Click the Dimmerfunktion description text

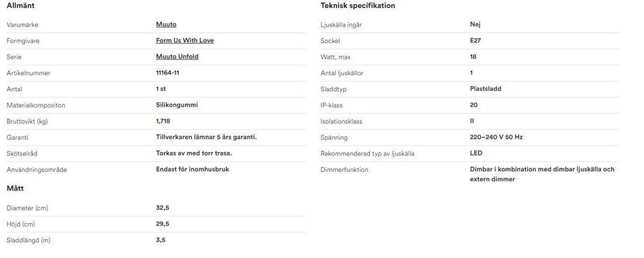[542, 174]
